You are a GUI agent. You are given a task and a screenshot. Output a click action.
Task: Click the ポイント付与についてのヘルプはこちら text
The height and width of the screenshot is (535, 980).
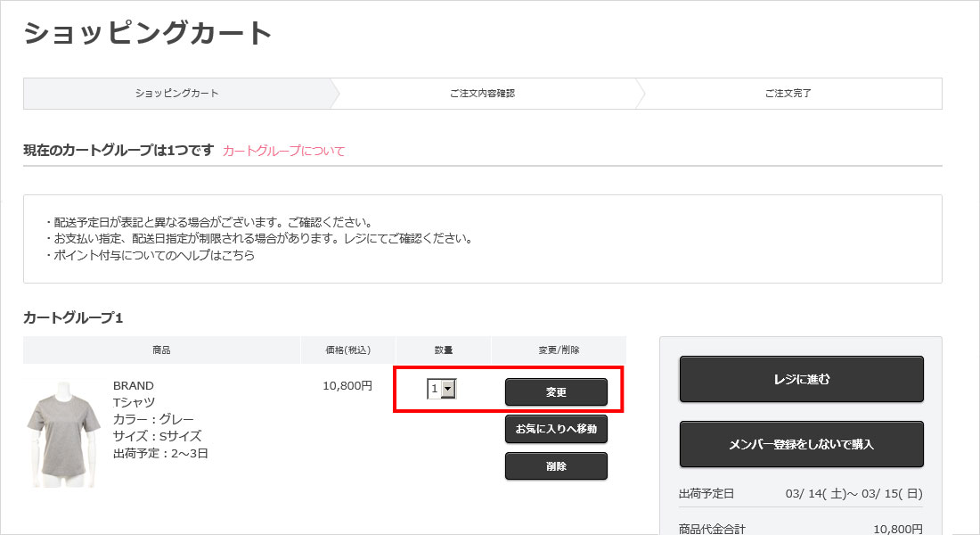click(154, 255)
